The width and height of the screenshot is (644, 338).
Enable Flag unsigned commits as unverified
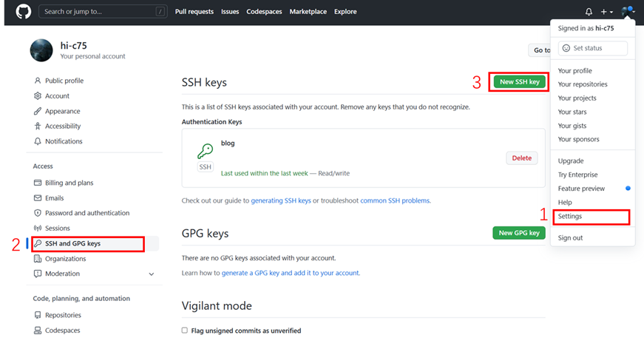point(185,331)
